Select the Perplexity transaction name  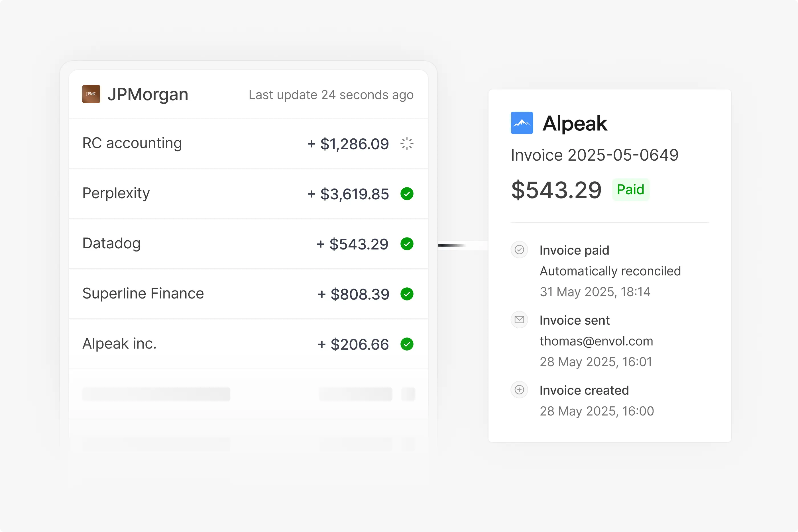[x=116, y=193]
